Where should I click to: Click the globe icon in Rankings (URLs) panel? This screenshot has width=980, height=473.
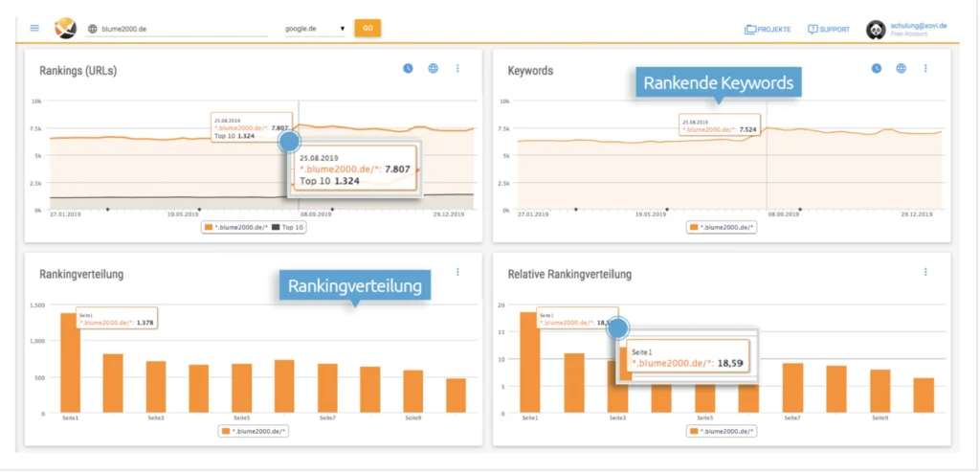click(x=433, y=68)
